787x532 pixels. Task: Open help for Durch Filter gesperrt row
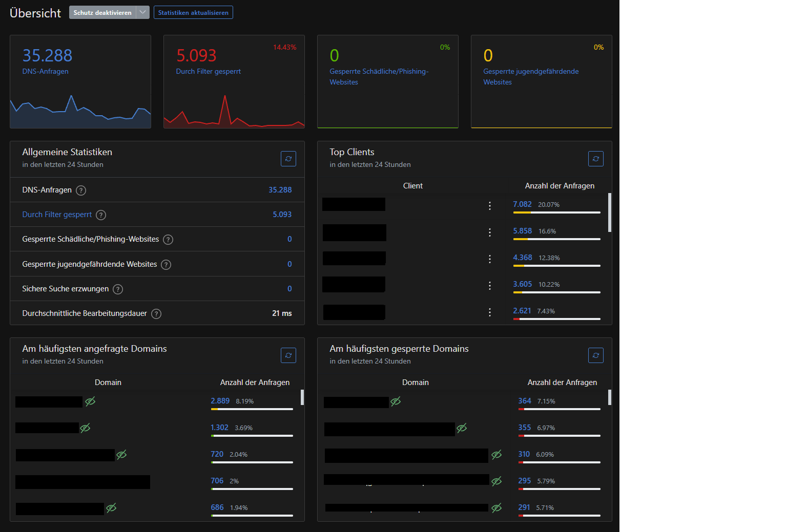pos(101,215)
